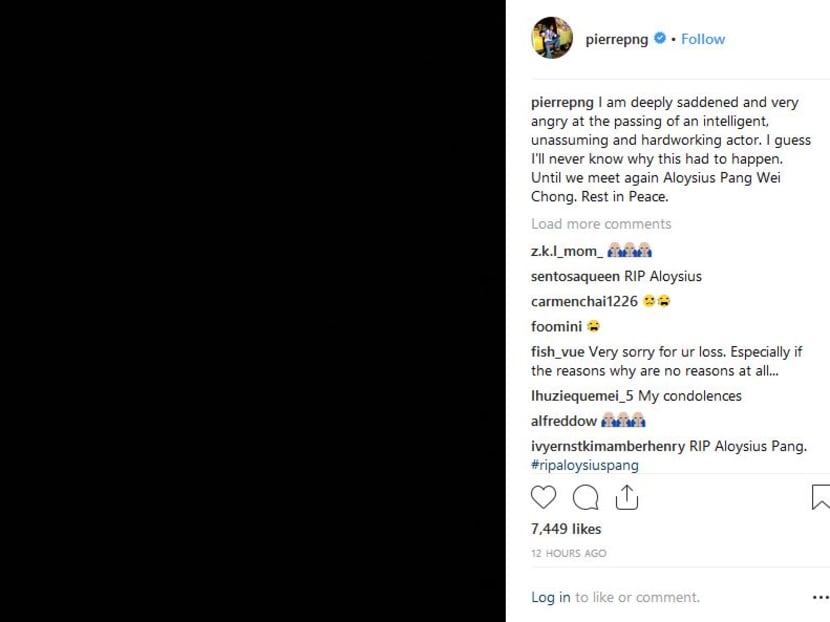The image size is (830, 622).
Task: Visit alfreddow's profile
Action: point(564,421)
